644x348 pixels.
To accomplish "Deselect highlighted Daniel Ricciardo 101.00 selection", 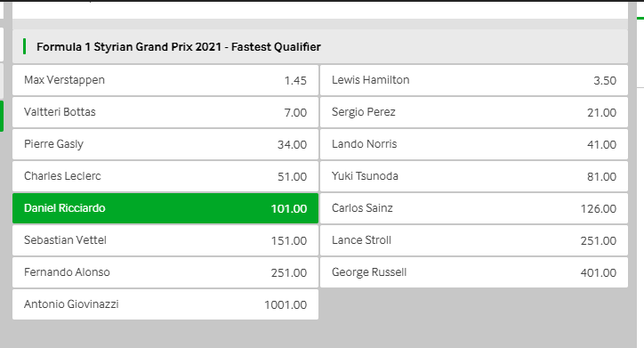I will click(x=165, y=208).
